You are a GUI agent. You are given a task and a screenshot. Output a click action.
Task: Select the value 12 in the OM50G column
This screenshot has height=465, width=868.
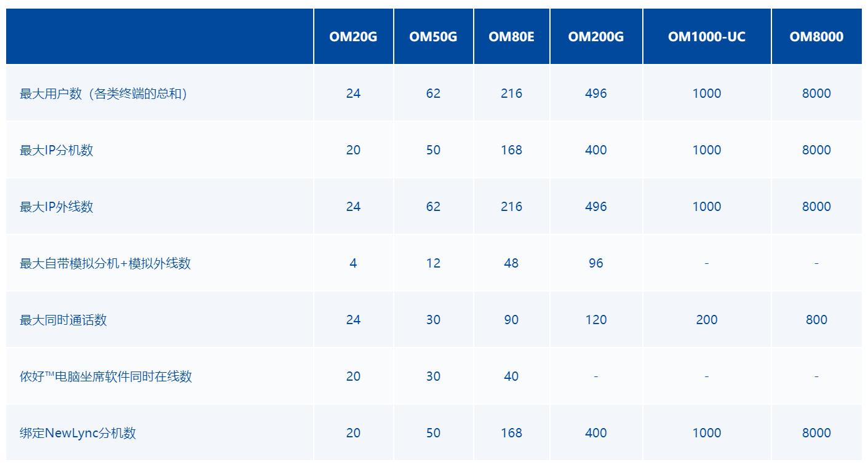coord(433,263)
